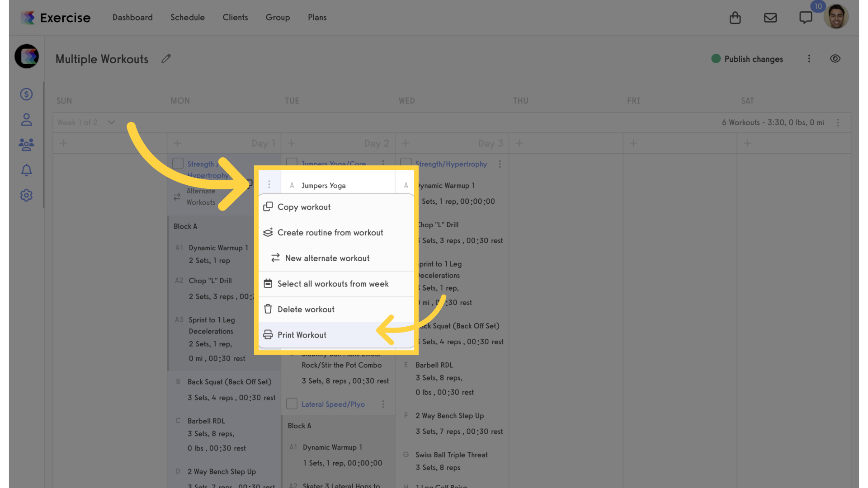Check the Lateral Speed/Plyo checkbox

tap(292, 404)
